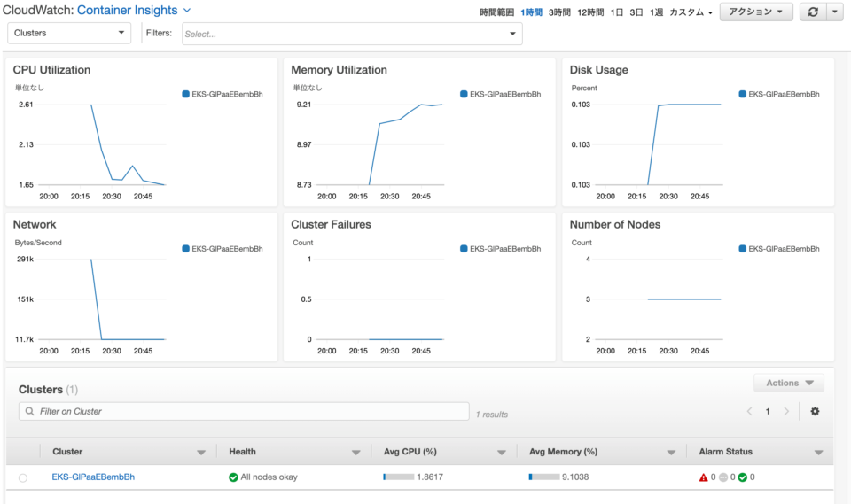Viewport: 851px width, 504px height.
Task: Click the search magnifier in cluster filter
Action: 30,411
